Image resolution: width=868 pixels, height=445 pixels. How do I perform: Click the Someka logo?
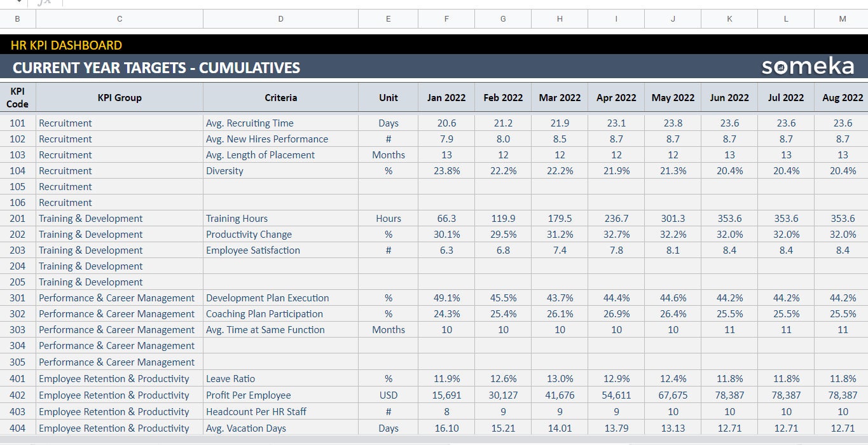(x=808, y=65)
